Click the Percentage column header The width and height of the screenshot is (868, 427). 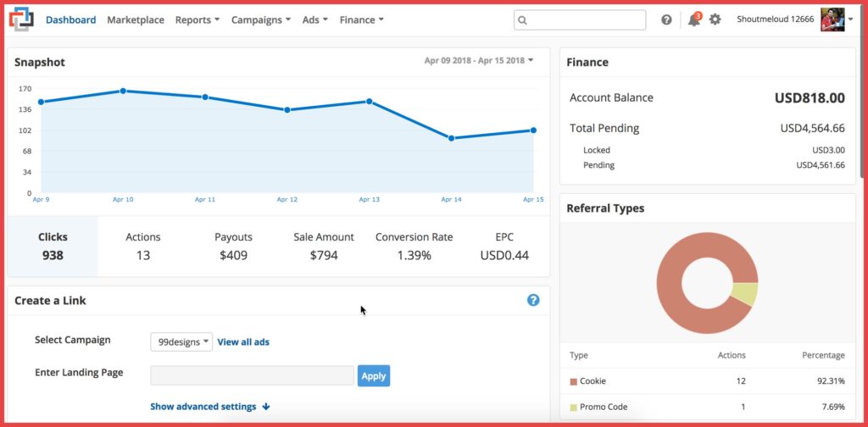(823, 355)
